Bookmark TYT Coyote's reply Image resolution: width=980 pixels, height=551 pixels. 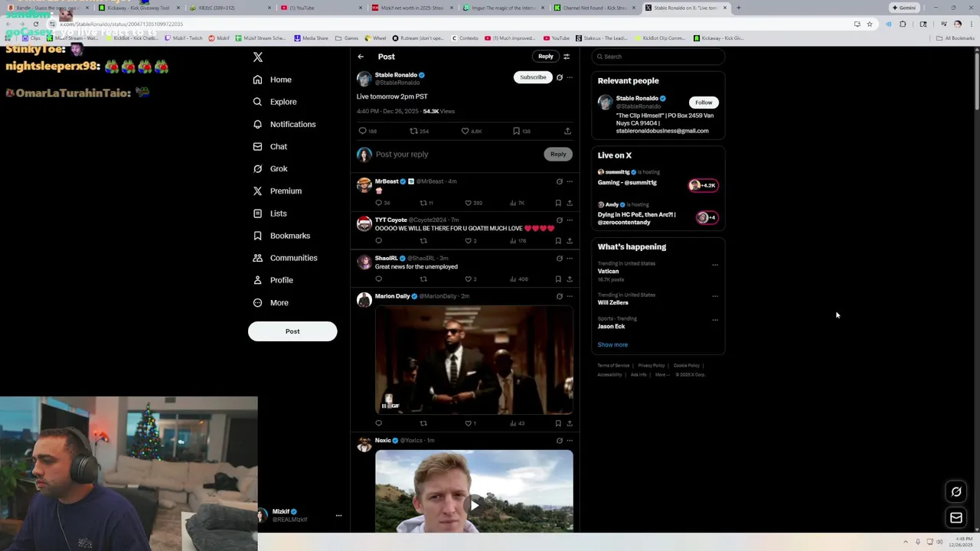558,241
